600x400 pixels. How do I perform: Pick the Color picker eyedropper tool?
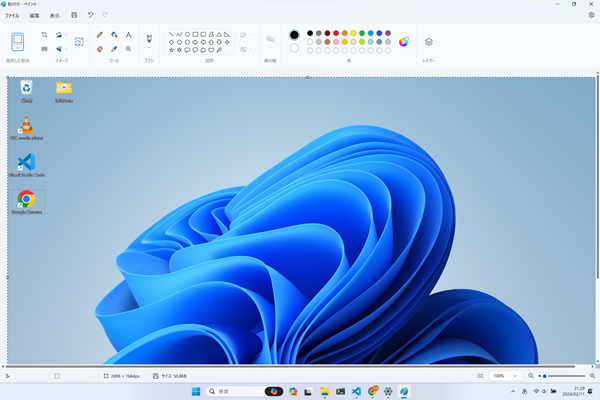coord(114,49)
